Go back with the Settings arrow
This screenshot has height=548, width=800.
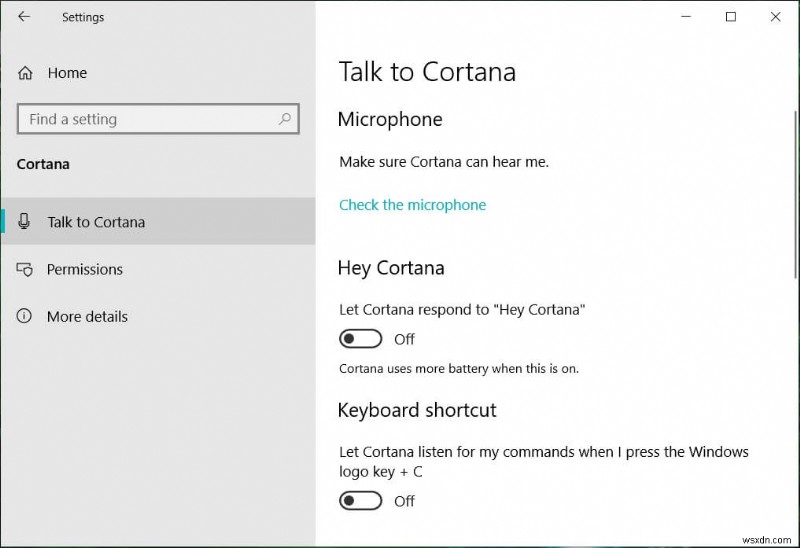[x=24, y=17]
